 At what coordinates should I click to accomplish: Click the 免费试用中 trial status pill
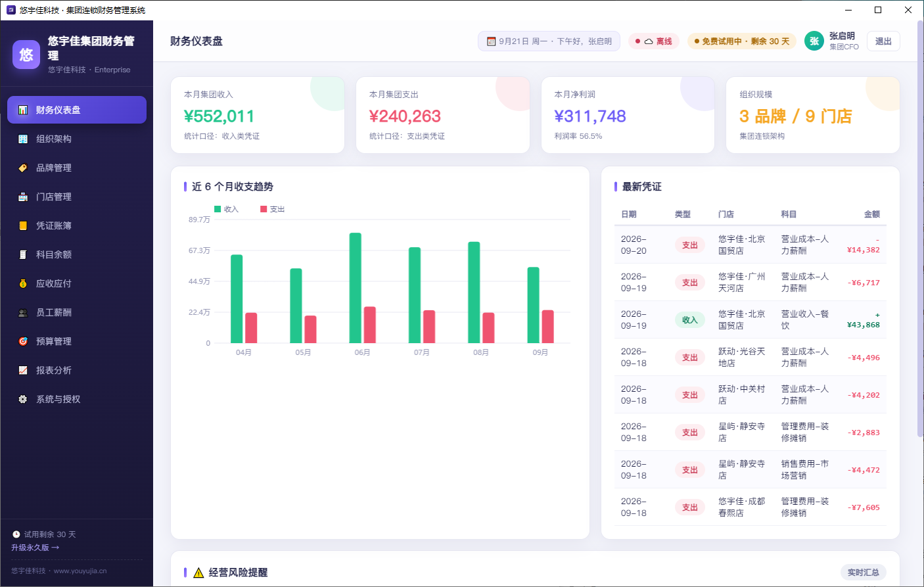click(742, 41)
